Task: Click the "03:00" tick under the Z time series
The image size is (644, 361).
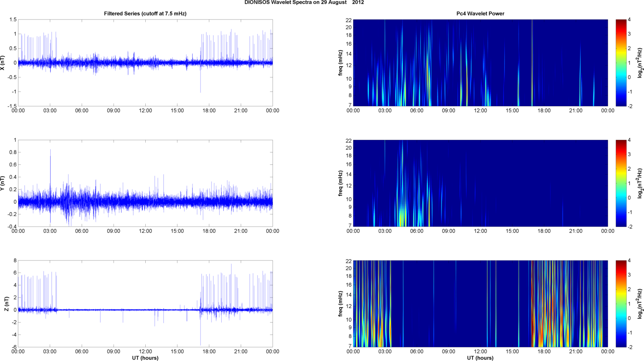Action: point(50,352)
